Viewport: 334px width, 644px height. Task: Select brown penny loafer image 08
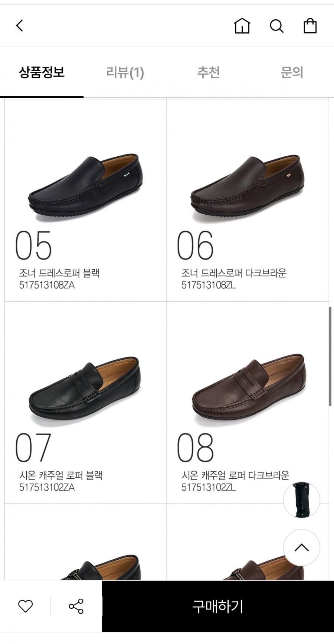tap(249, 388)
